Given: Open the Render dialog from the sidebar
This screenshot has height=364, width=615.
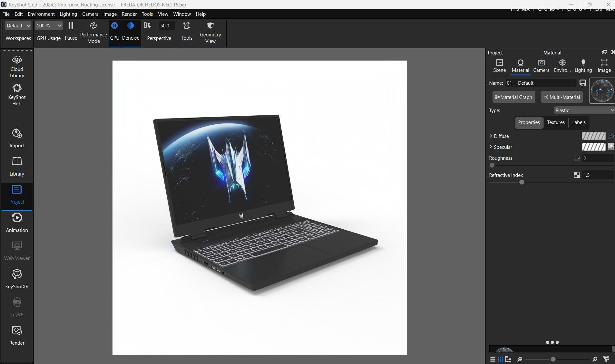Looking at the screenshot, I should (17, 335).
